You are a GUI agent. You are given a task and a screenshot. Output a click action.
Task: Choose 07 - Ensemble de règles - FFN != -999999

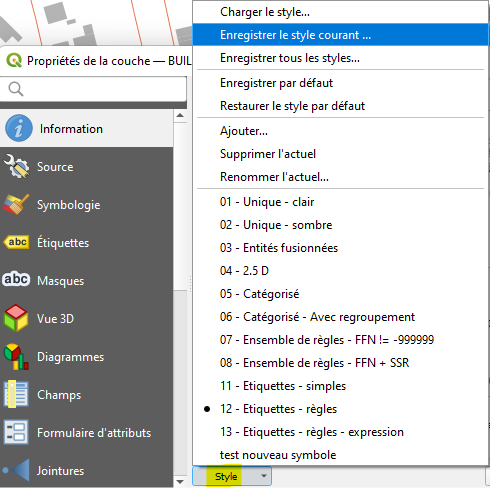340,340
